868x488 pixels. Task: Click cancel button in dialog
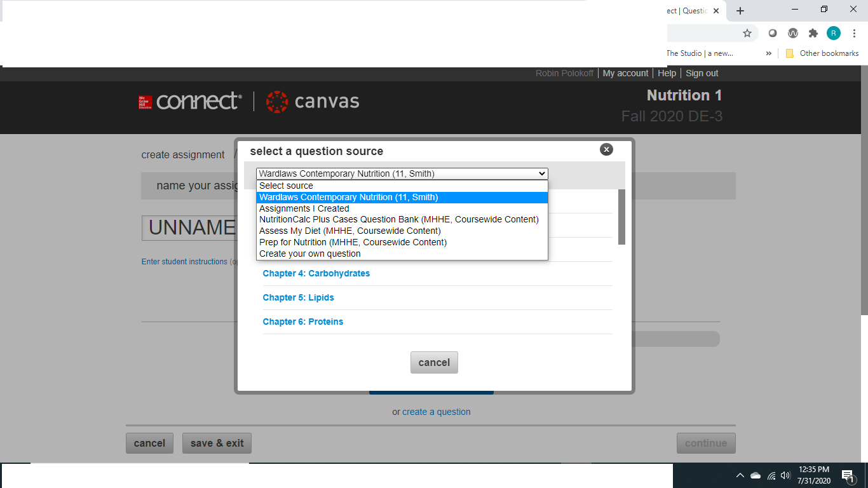[434, 362]
